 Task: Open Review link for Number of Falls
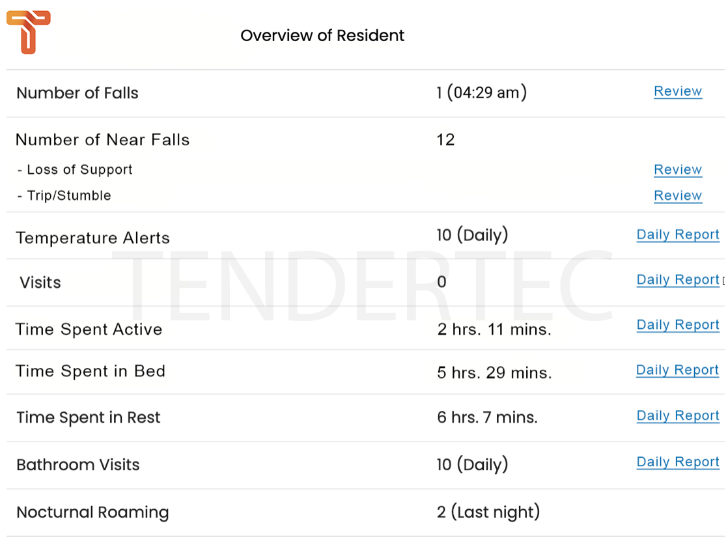(x=678, y=91)
